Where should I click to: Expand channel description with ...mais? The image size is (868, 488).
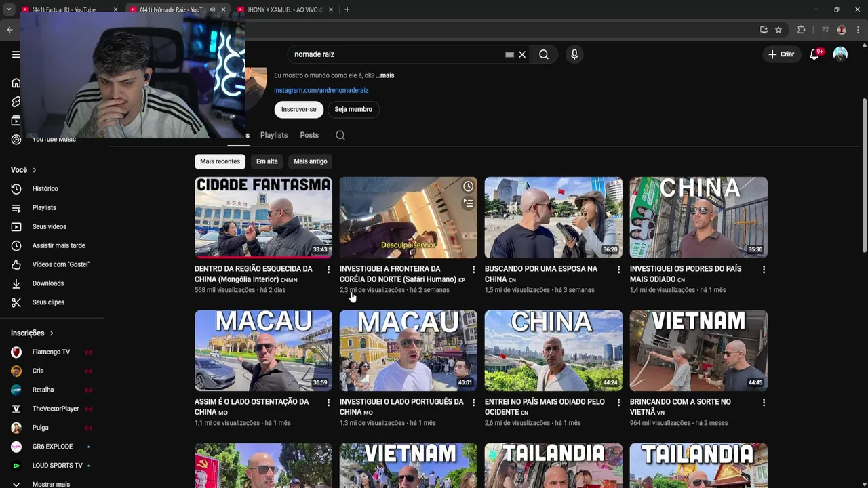click(x=385, y=75)
